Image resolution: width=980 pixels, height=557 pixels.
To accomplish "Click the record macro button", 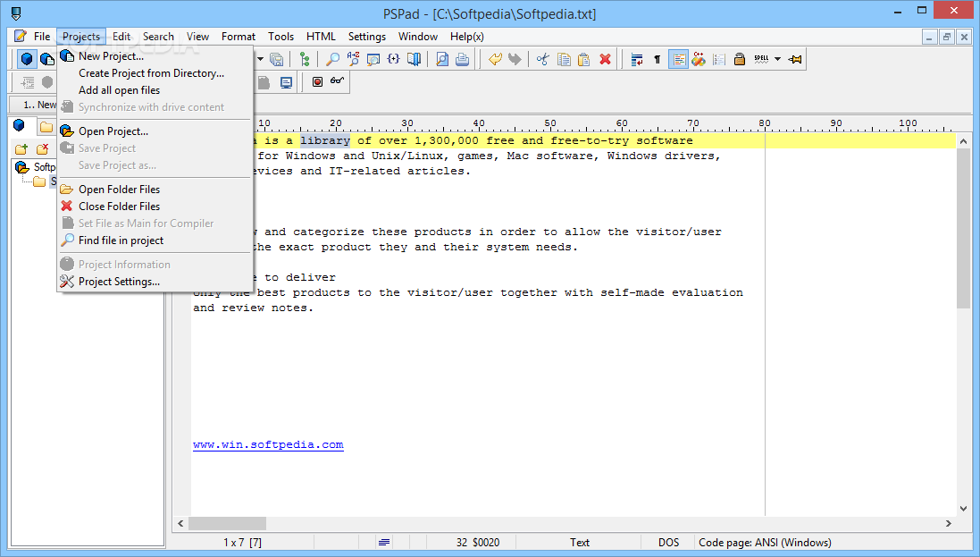I will click(317, 81).
